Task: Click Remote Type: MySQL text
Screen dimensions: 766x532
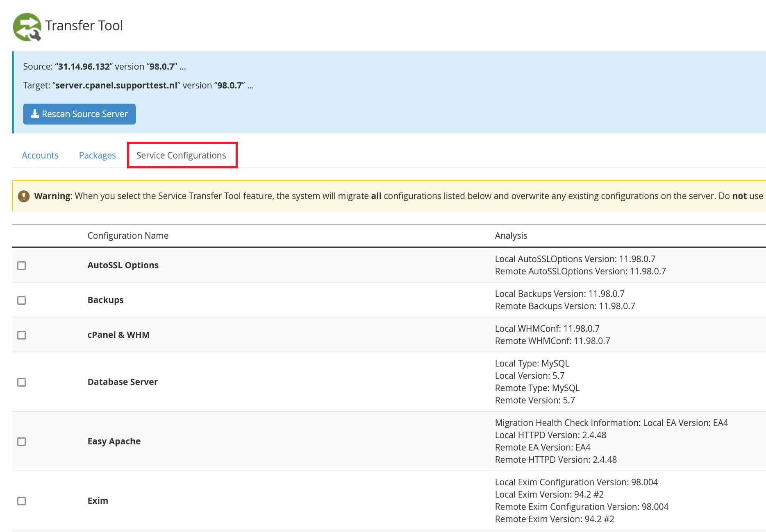Action: (537, 388)
